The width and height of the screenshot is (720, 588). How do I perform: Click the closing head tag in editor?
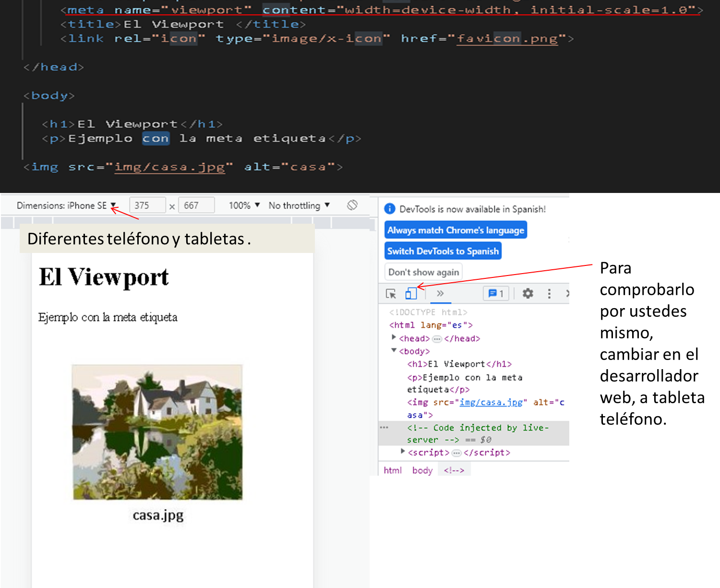point(54,67)
